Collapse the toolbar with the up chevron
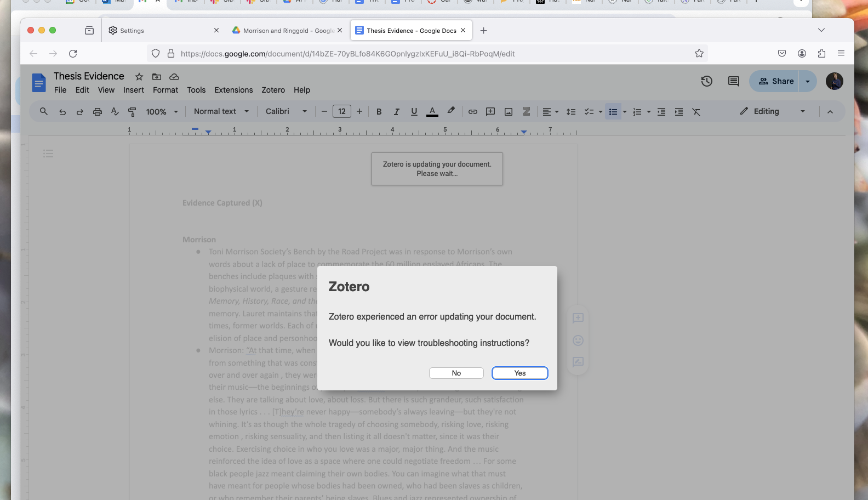This screenshot has height=500, width=868. point(830,112)
